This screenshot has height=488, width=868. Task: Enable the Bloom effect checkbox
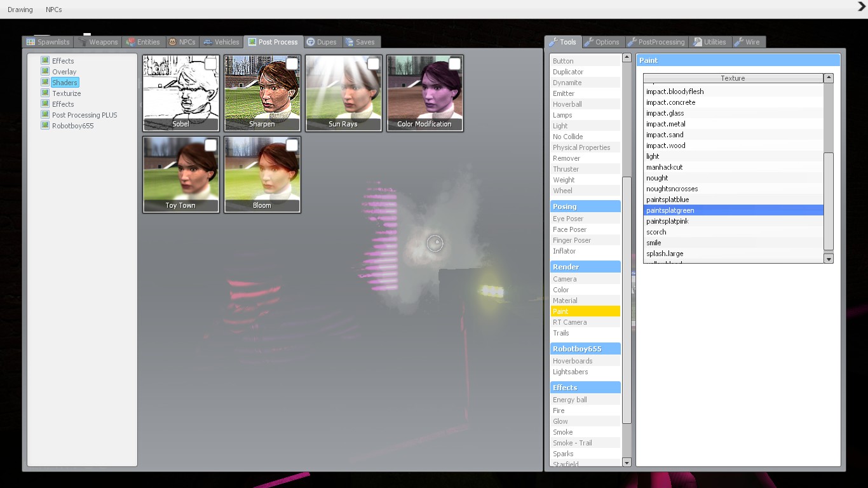pos(292,145)
